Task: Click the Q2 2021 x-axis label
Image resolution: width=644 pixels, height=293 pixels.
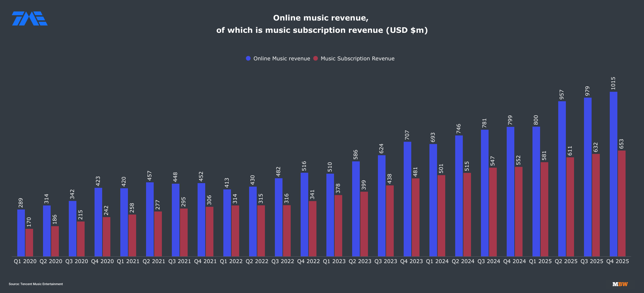Action: [154, 261]
